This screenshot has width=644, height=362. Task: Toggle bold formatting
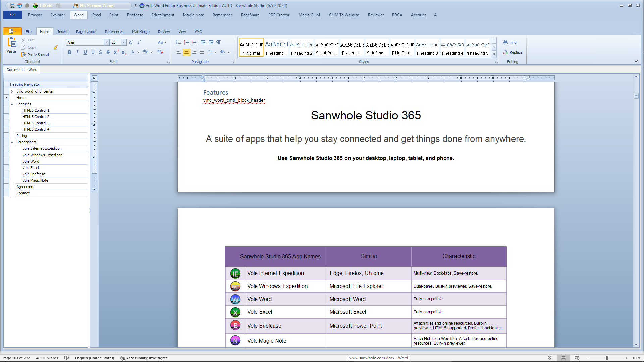click(x=70, y=52)
